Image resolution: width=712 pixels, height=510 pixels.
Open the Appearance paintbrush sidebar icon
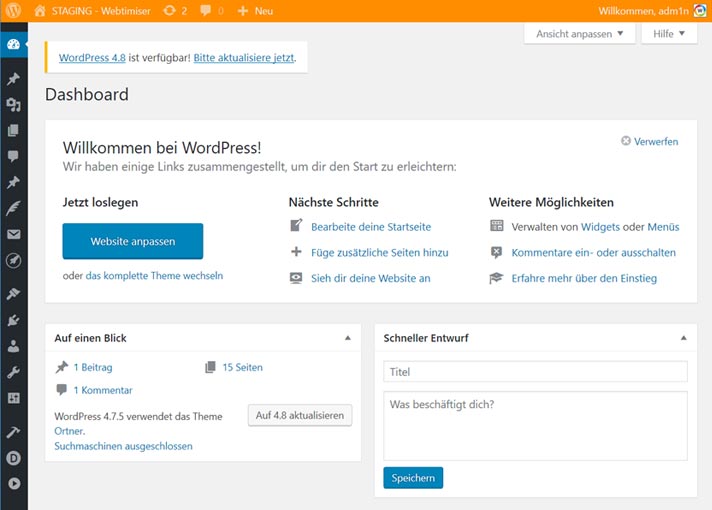pyautogui.click(x=14, y=294)
